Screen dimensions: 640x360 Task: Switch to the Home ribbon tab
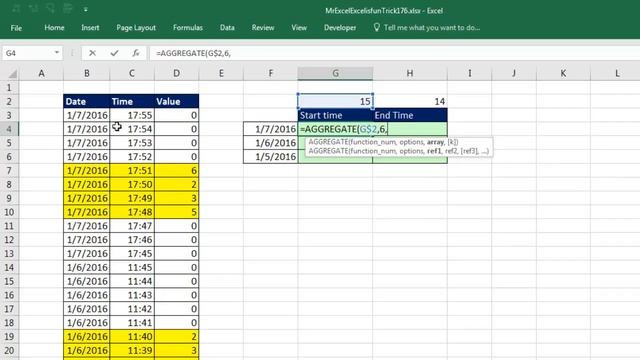click(54, 28)
